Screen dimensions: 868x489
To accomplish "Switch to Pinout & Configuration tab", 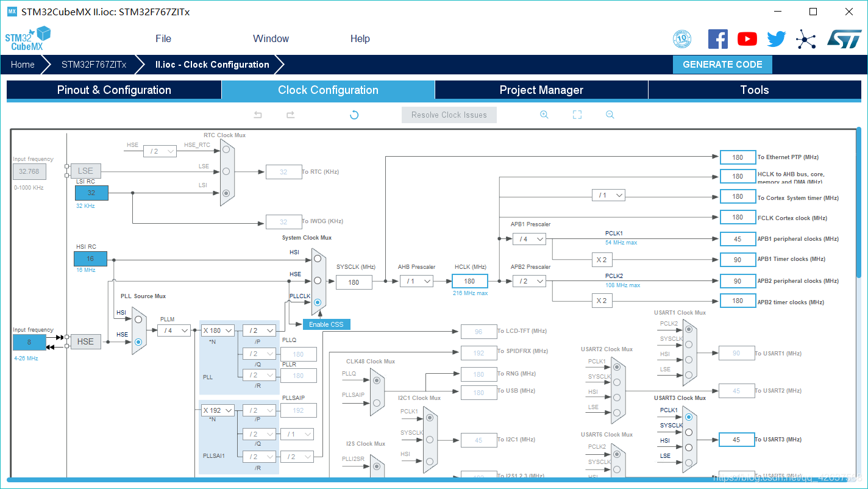I will click(114, 90).
